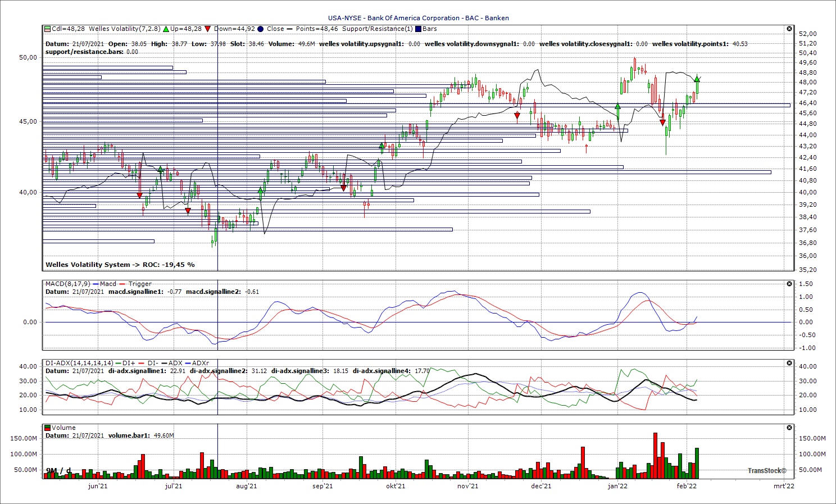The image size is (836, 504).
Task: Click the 52,00 right price axis label
Action: point(808,34)
